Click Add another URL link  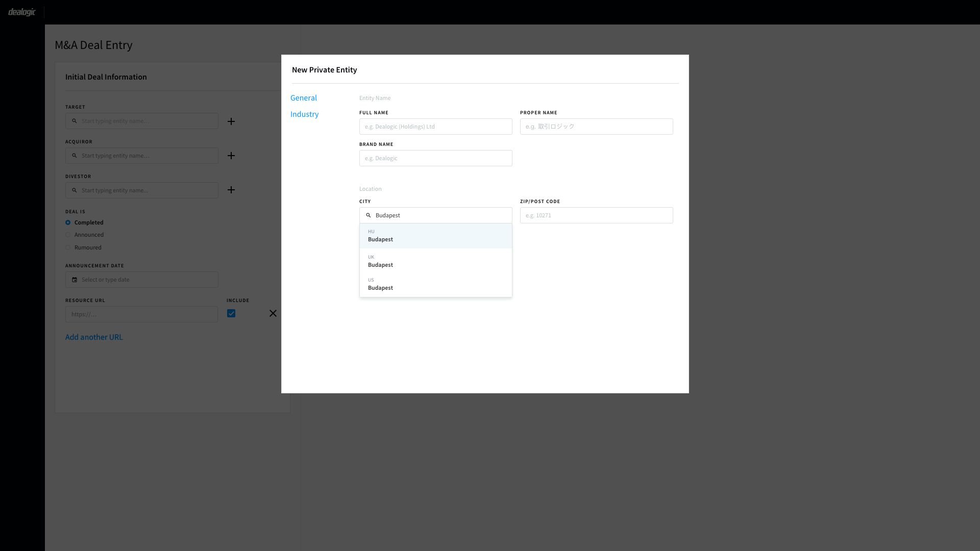tap(94, 337)
